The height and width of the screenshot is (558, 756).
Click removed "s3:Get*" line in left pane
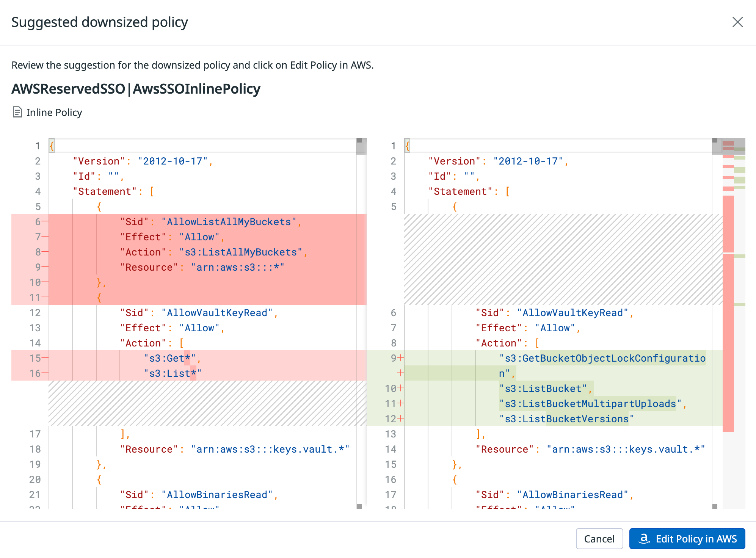click(173, 358)
